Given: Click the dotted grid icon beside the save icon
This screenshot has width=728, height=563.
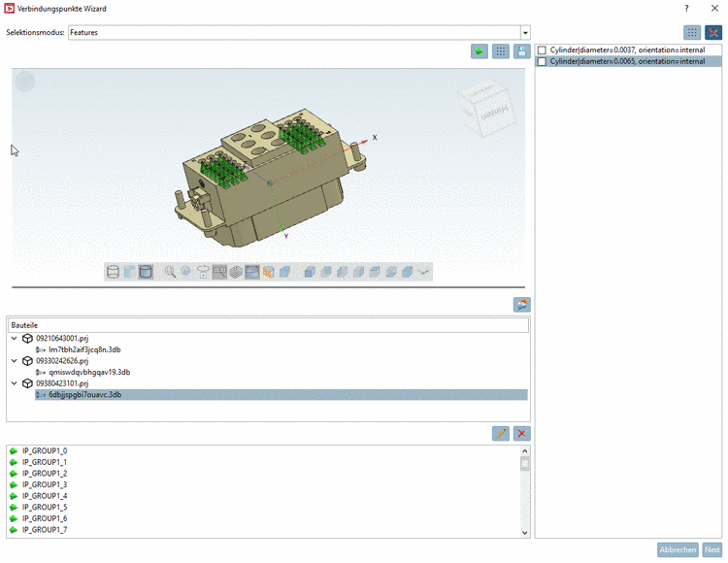Looking at the screenshot, I should (501, 51).
